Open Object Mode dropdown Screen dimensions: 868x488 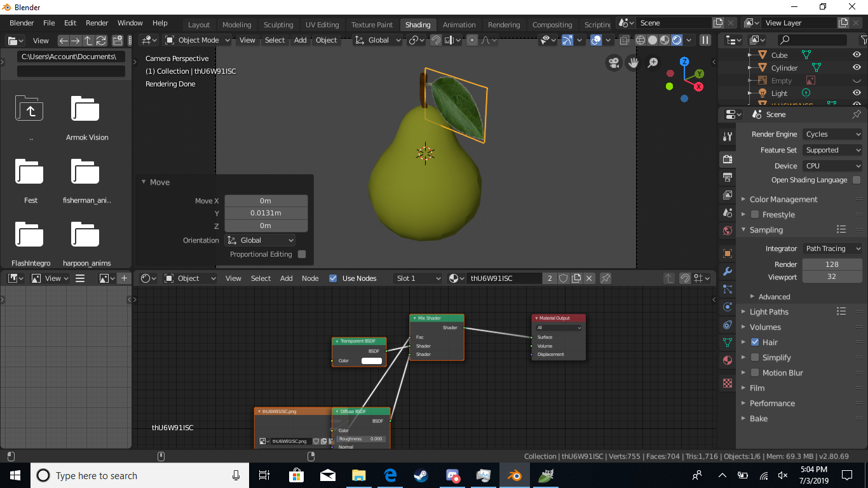197,40
